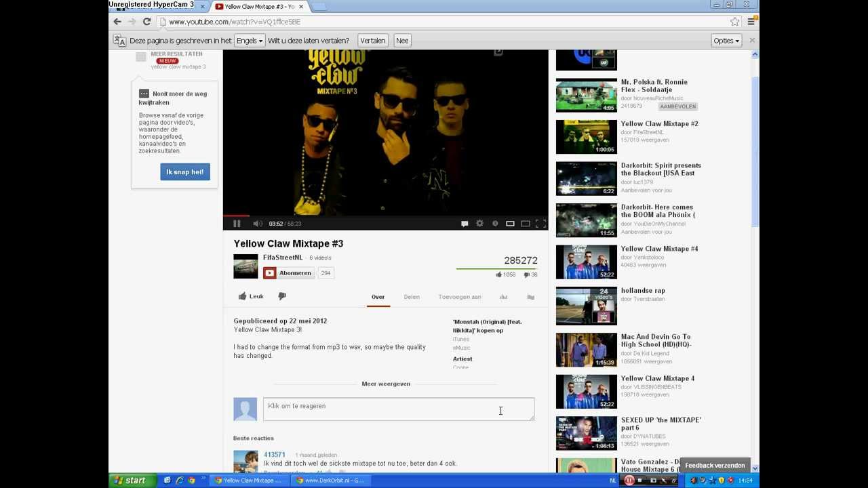Open video statistics bar chart icon

504,297
